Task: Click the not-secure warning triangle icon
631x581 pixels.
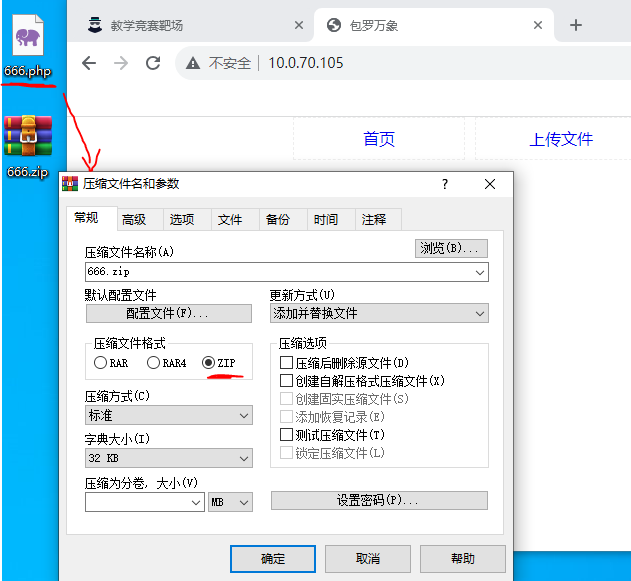Action: coord(193,63)
